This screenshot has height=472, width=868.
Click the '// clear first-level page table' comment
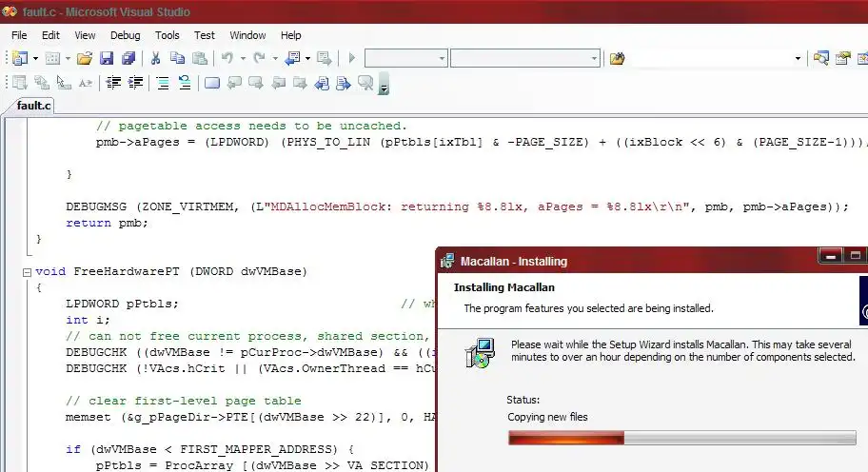(184, 401)
